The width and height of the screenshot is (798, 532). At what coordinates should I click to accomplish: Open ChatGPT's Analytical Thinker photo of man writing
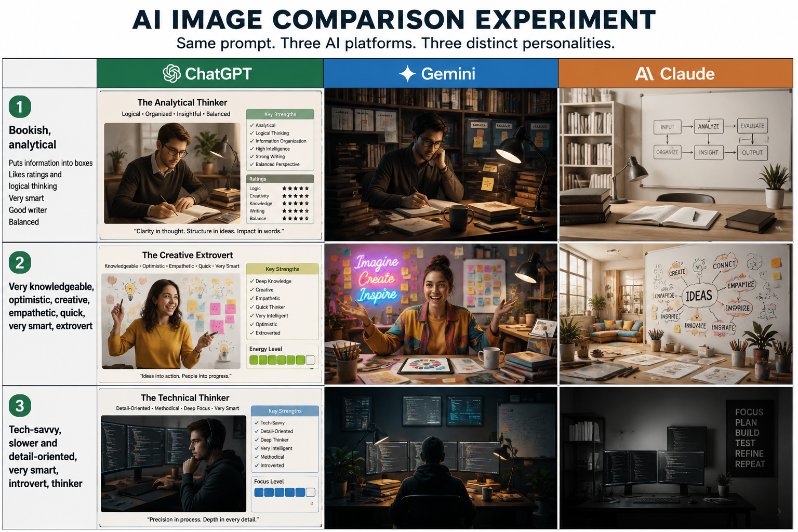[x=172, y=173]
